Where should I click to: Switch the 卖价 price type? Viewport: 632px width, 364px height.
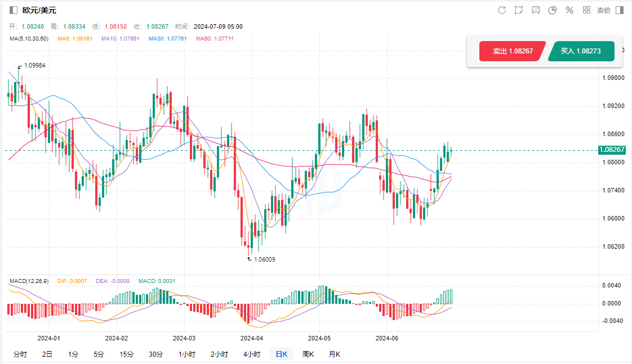tap(603, 10)
